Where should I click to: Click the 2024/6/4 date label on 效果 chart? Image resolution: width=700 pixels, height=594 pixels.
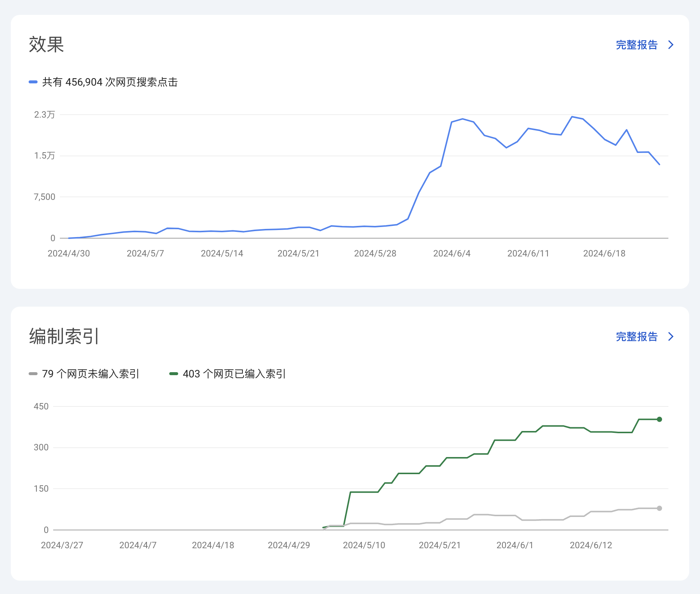(x=452, y=253)
